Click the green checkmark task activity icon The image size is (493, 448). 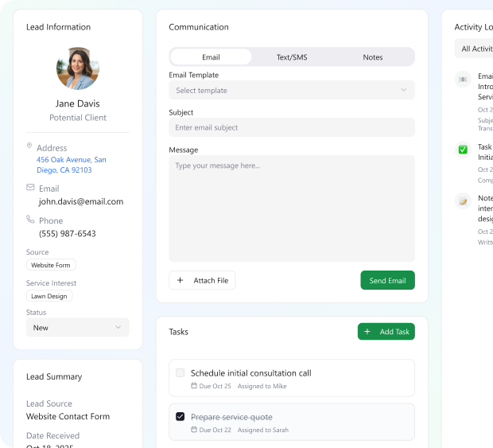(463, 150)
